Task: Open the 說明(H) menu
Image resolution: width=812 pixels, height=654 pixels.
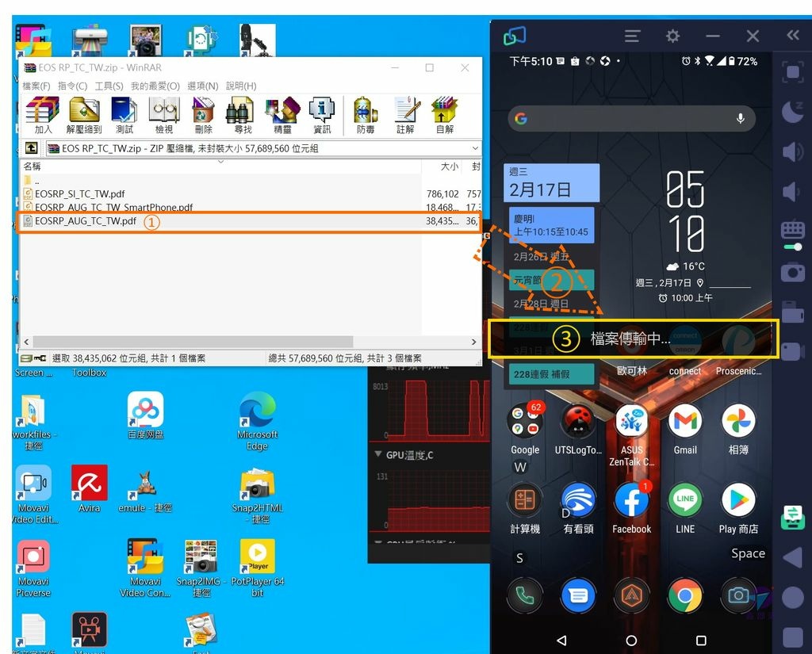Action: (241, 86)
